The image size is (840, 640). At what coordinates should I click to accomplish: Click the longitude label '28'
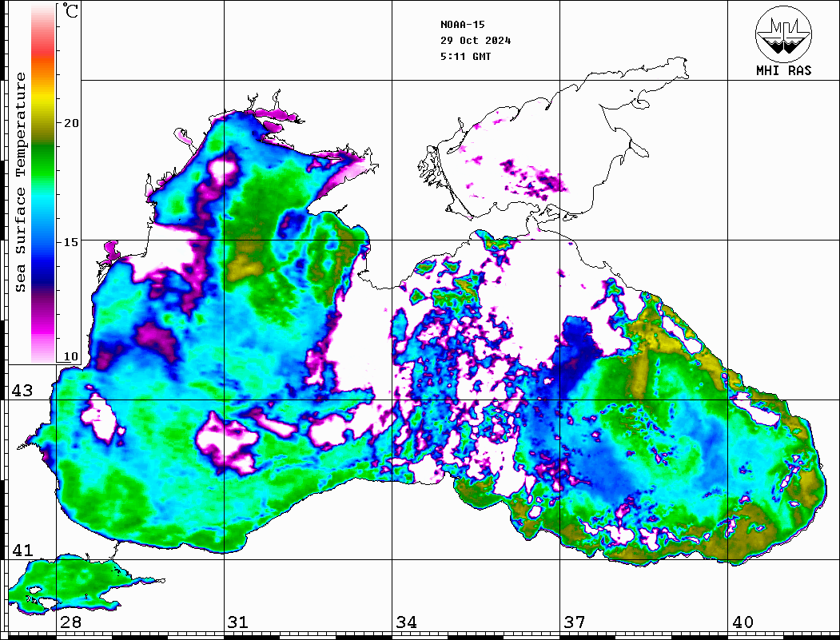pos(70,622)
